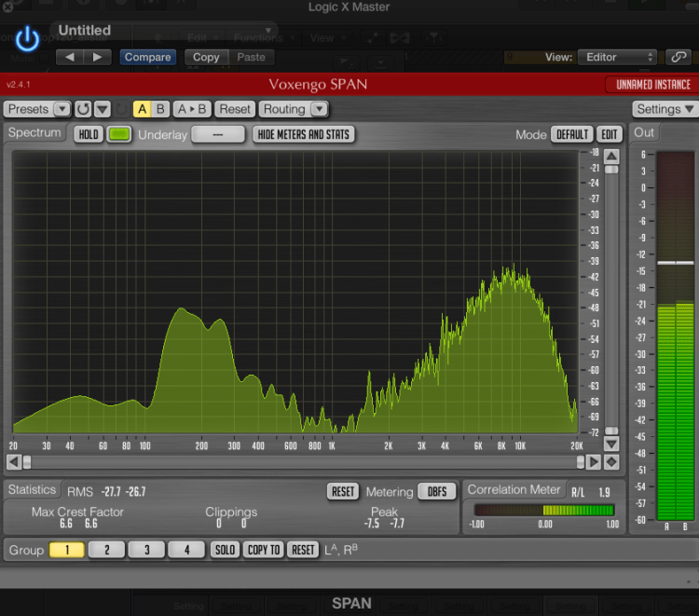Click the link chain icon

(x=678, y=57)
